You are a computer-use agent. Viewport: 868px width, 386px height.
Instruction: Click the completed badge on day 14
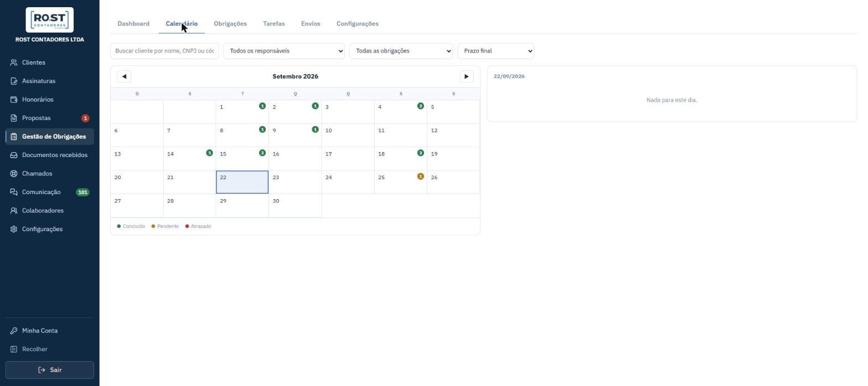coord(210,153)
